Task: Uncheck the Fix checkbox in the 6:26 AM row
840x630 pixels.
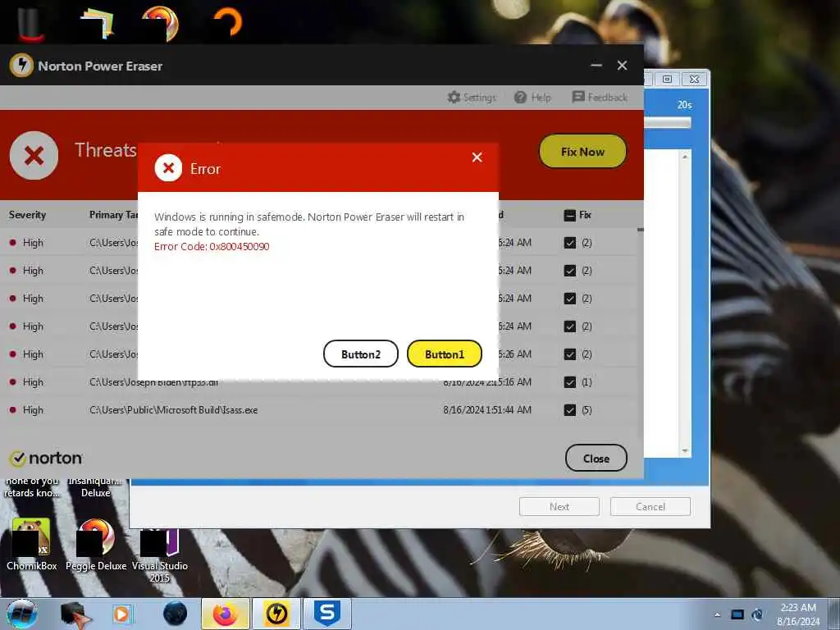Action: coord(569,354)
